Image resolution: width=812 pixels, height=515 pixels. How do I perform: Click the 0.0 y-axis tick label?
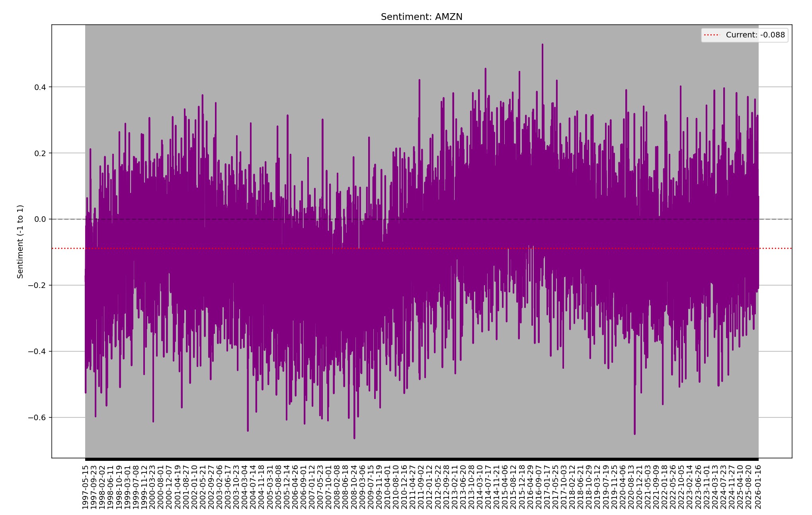click(40, 219)
